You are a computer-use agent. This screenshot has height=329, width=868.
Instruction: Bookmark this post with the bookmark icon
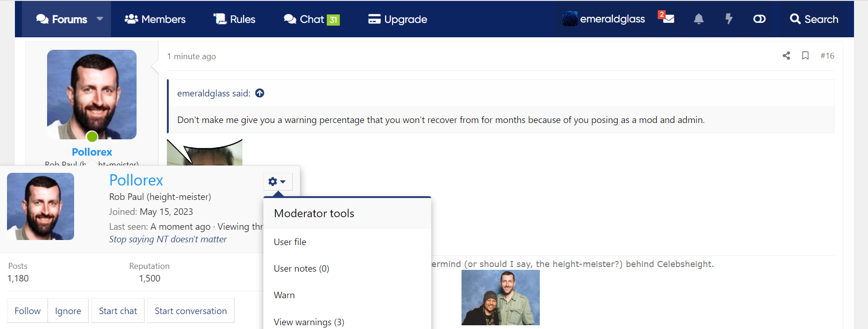(x=805, y=56)
